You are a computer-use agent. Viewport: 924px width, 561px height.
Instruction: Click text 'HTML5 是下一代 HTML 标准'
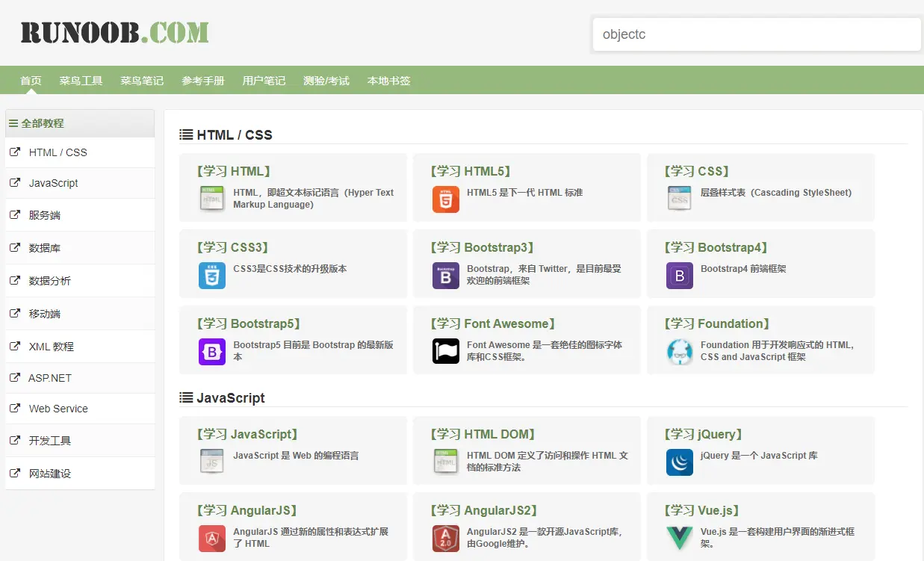(x=524, y=193)
